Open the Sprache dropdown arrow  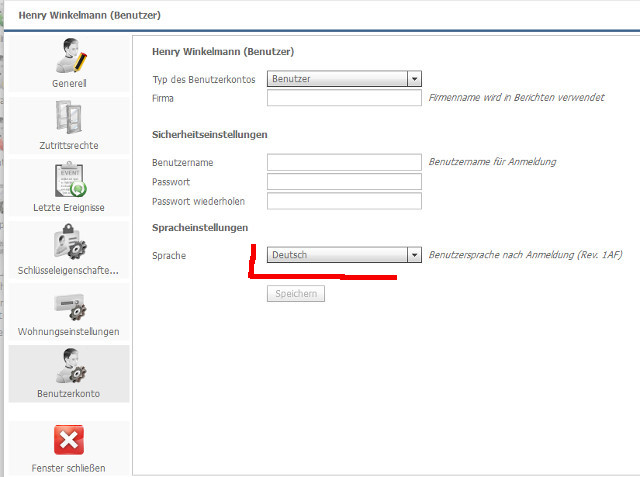point(415,255)
